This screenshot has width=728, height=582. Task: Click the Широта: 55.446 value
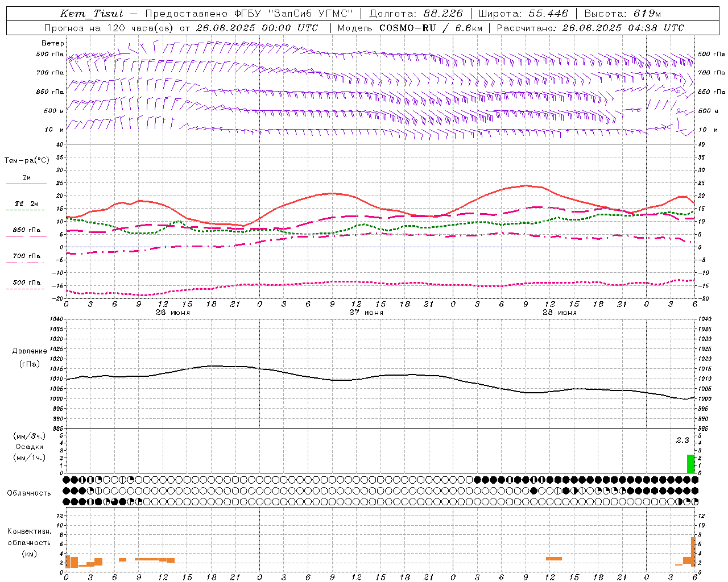tap(523, 14)
